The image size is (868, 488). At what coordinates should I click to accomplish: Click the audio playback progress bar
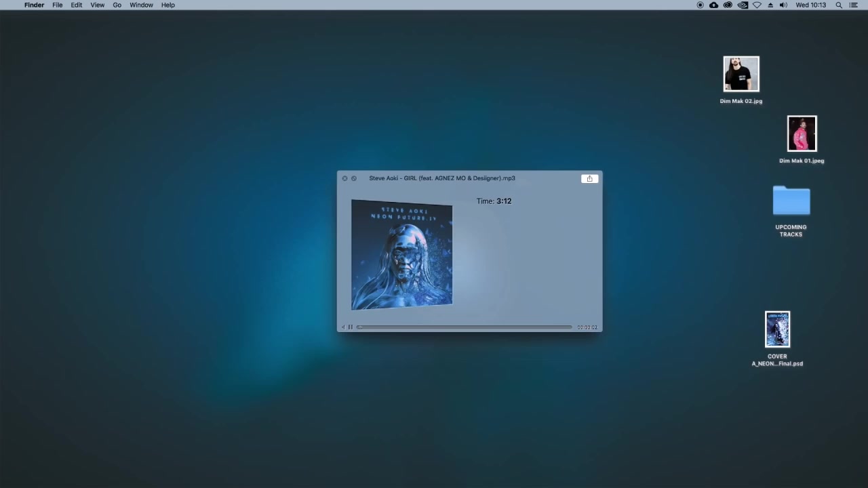click(465, 327)
